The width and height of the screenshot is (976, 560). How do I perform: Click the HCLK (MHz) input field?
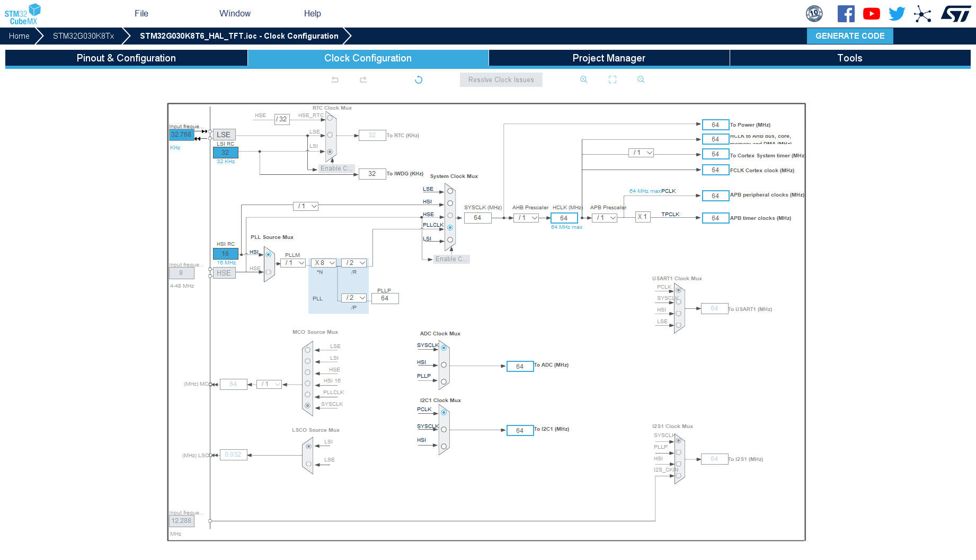pos(564,218)
